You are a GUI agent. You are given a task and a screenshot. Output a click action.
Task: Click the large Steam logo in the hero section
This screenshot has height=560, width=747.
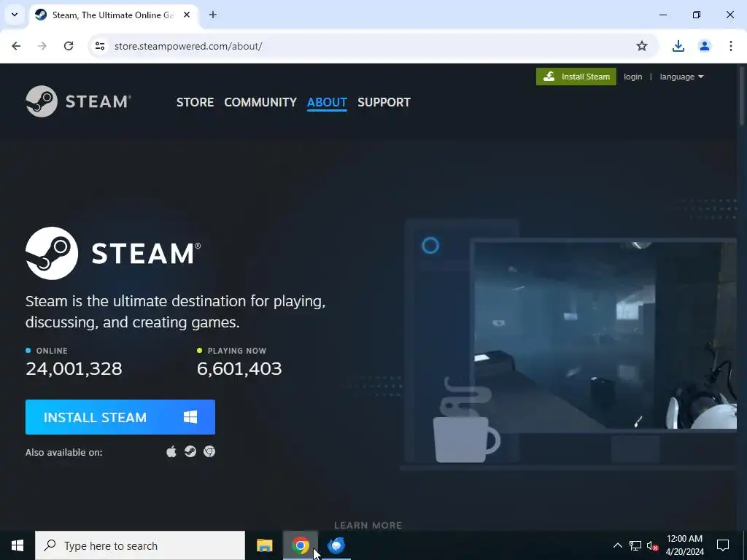point(113,253)
